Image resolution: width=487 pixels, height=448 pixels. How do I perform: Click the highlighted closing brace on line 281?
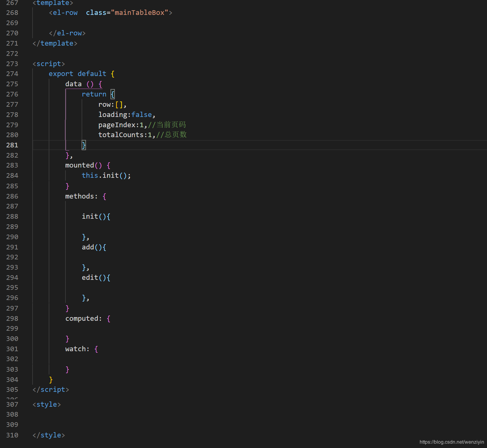(84, 145)
